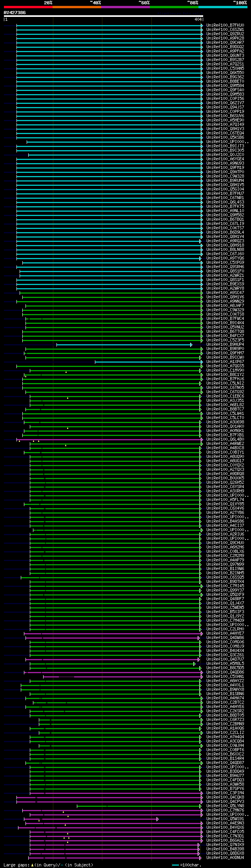
Task: Select the UniRef100_Q6L4B0 label
Action: [x=225, y=439]
